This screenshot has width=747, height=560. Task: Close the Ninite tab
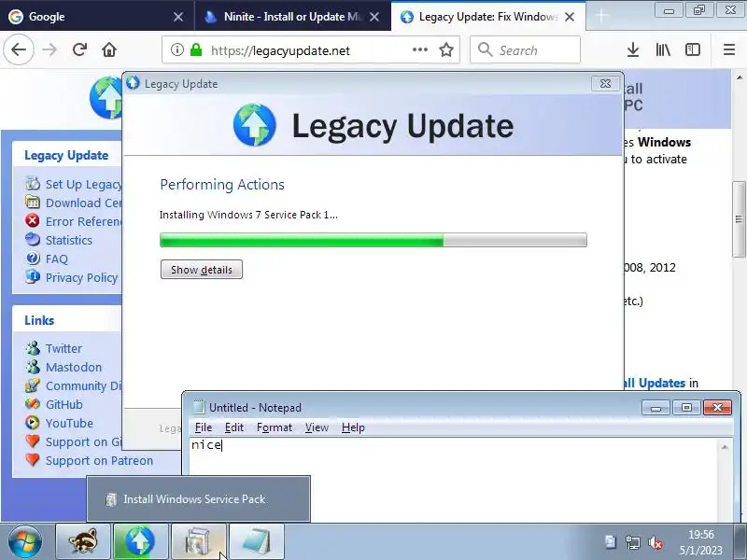[x=375, y=17]
